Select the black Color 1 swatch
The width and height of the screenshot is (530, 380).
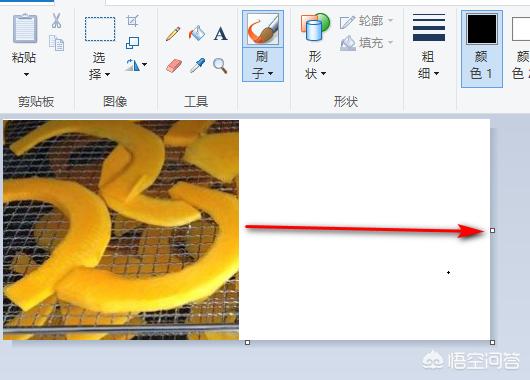pos(482,29)
